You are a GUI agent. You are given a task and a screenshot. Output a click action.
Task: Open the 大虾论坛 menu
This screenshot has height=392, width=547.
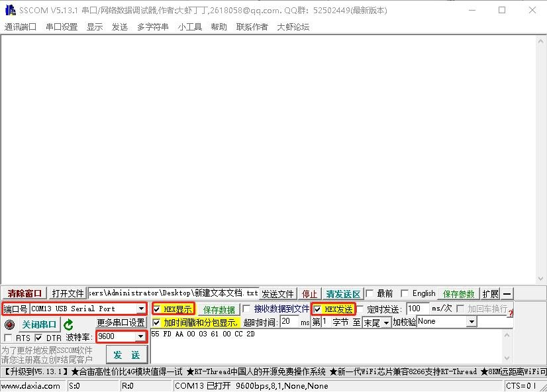click(293, 27)
